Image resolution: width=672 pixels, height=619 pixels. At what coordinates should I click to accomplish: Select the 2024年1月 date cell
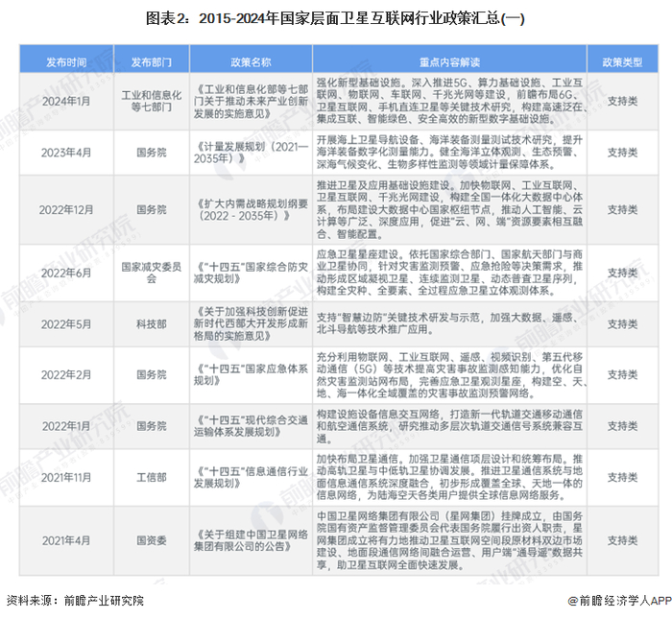(66, 101)
